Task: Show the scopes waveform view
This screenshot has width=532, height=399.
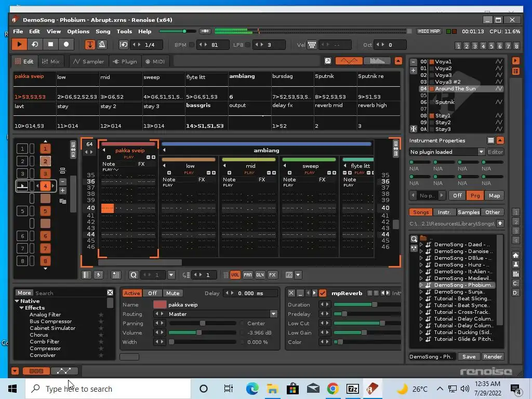Action: [349, 61]
